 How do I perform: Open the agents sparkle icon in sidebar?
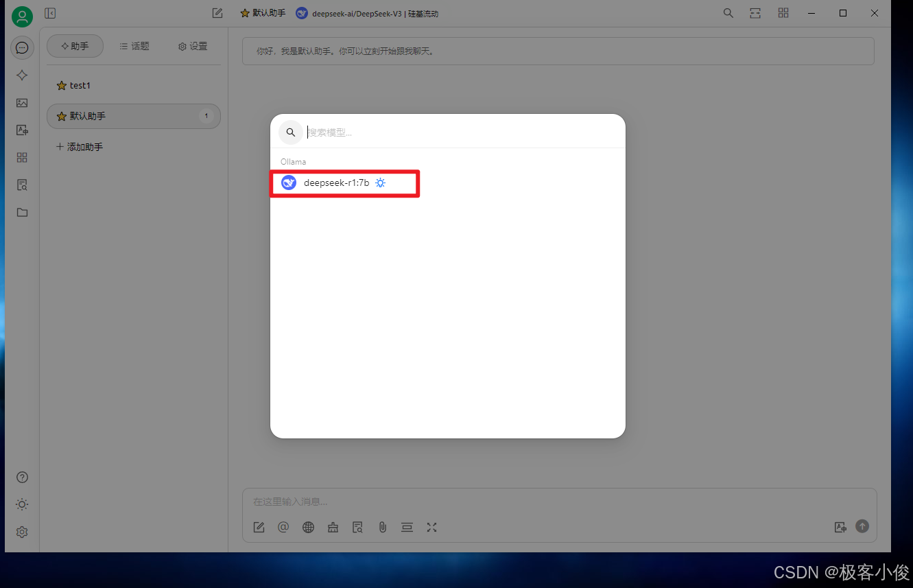[22, 75]
